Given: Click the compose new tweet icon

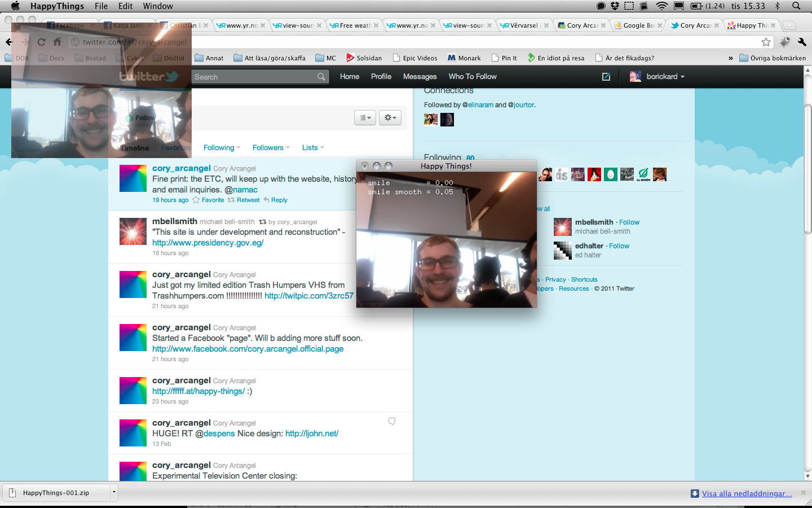Looking at the screenshot, I should click(x=606, y=77).
